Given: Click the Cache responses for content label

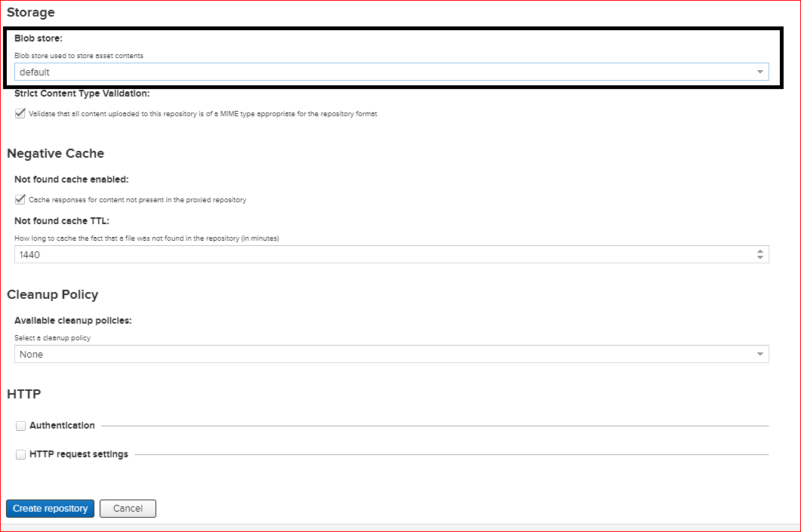Looking at the screenshot, I should pyautogui.click(x=137, y=200).
